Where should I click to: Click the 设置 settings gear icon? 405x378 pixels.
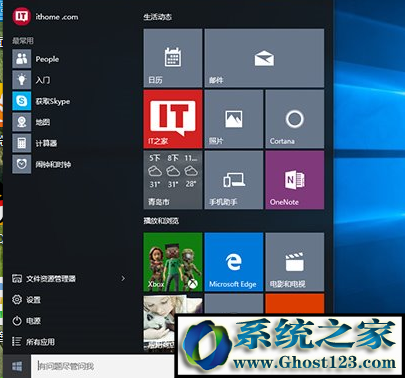pos(17,299)
